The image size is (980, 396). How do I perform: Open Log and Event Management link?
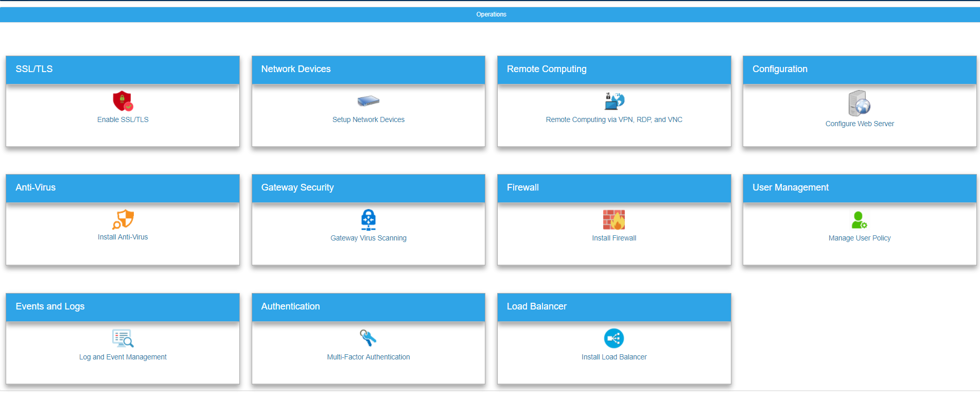pyautogui.click(x=123, y=357)
